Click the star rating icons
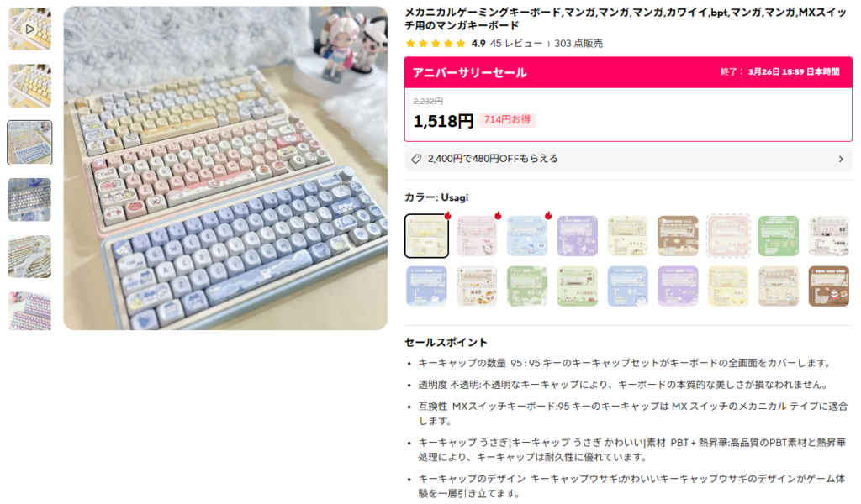This screenshot has width=861, height=504. pos(436,44)
